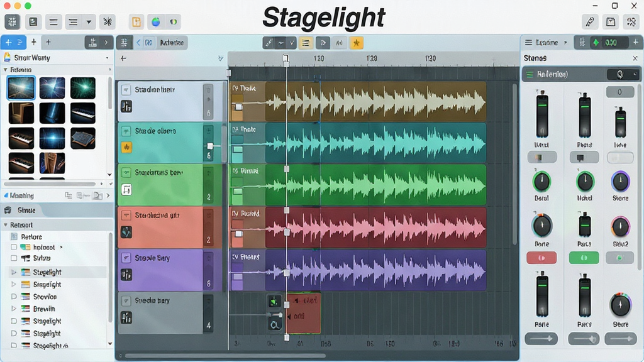Image resolution: width=644 pixels, height=362 pixels.
Task: Toggle arm button on Stadinn track header
Action: 126,89
